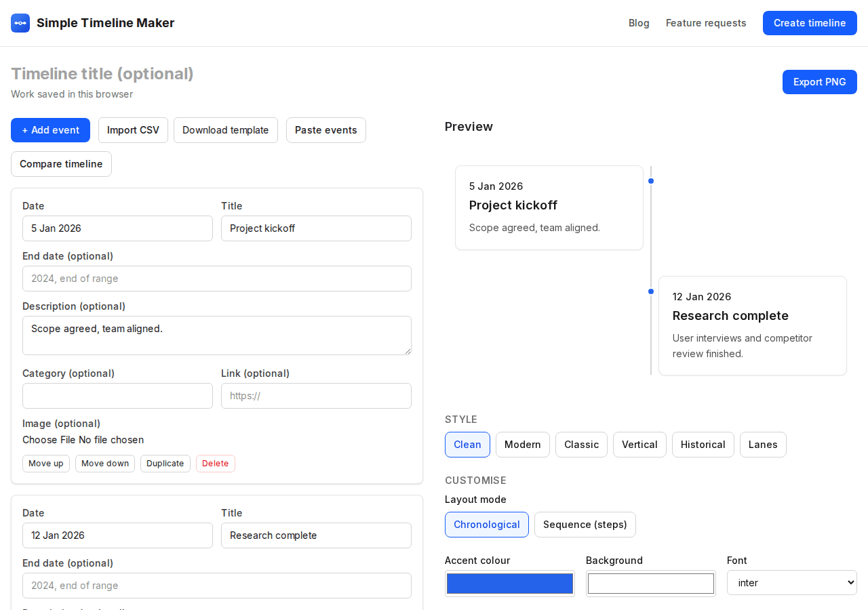This screenshot has height=610, width=868.
Task: Select the Modern style option
Action: pyautogui.click(x=523, y=445)
